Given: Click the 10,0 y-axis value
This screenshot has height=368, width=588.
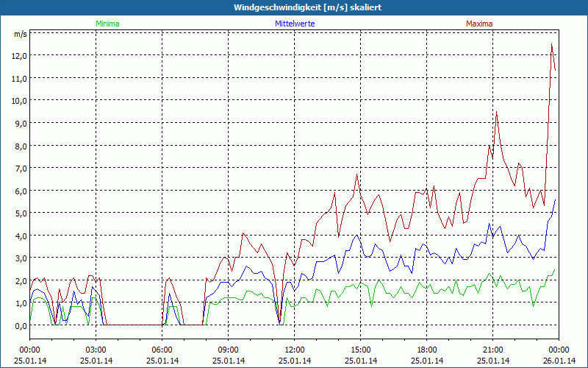Looking at the screenshot, I should click(19, 101).
